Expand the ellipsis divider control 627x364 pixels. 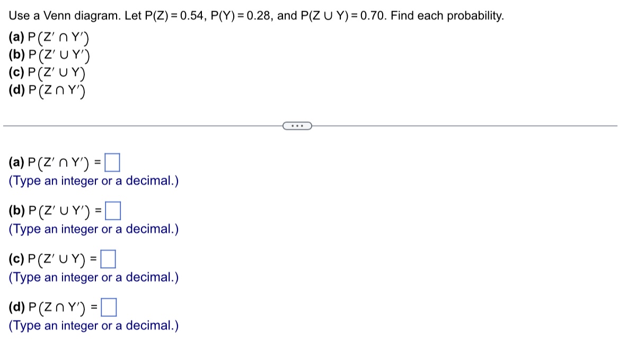click(x=297, y=125)
